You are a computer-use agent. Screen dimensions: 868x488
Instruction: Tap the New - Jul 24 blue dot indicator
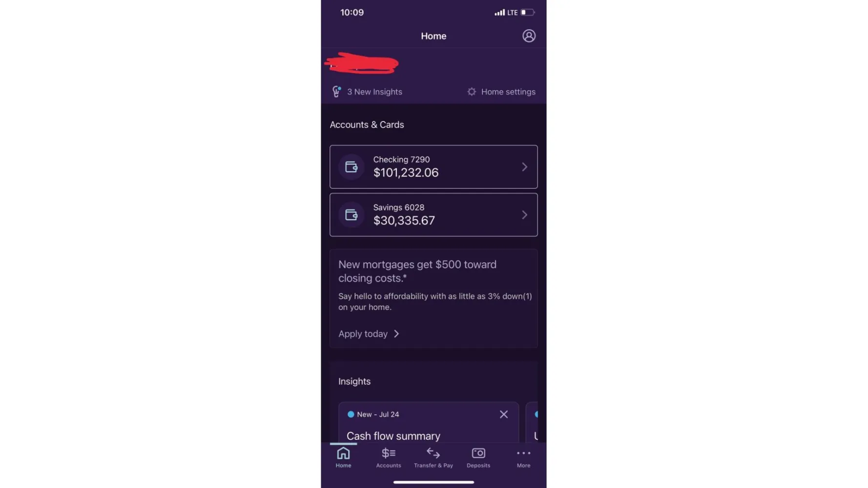[x=351, y=414]
